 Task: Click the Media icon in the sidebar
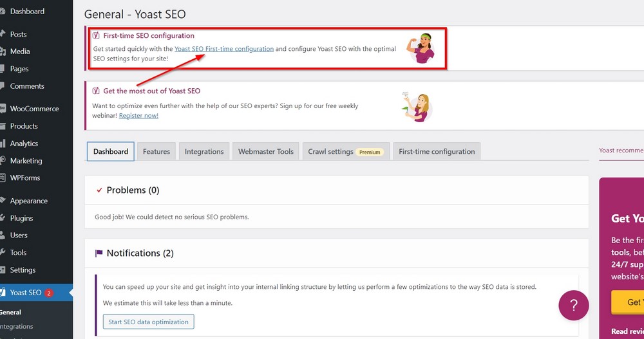click(3, 51)
